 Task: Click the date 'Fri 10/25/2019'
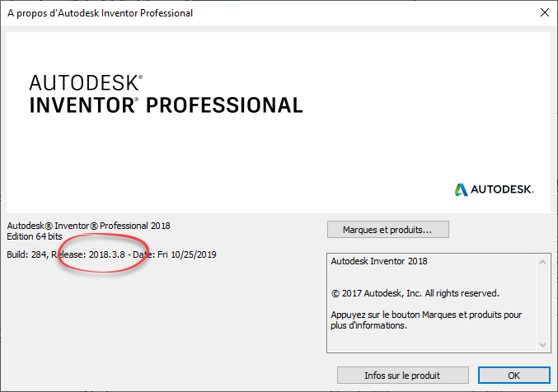click(x=187, y=254)
